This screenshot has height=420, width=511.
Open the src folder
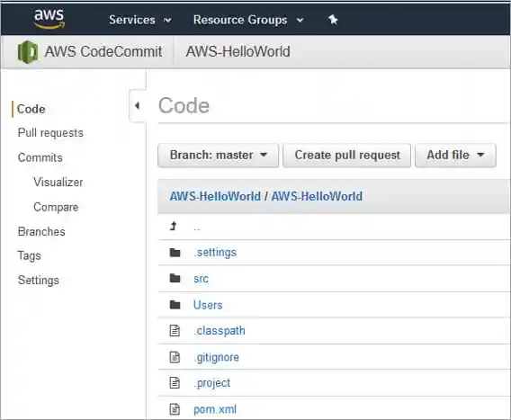201,279
